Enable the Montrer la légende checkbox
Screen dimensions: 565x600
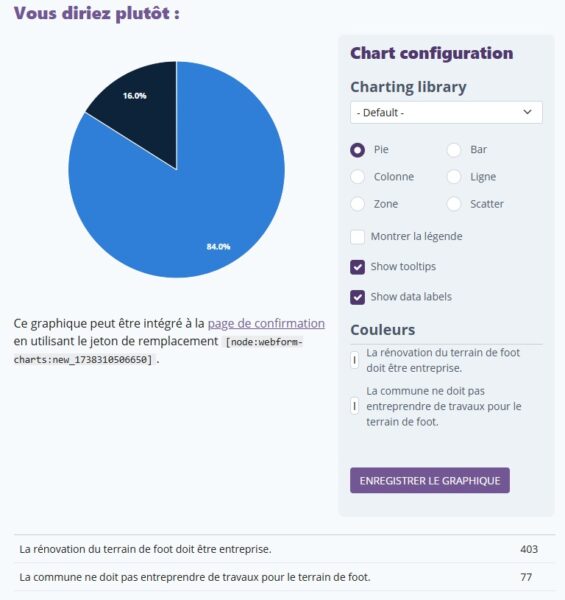tap(358, 237)
